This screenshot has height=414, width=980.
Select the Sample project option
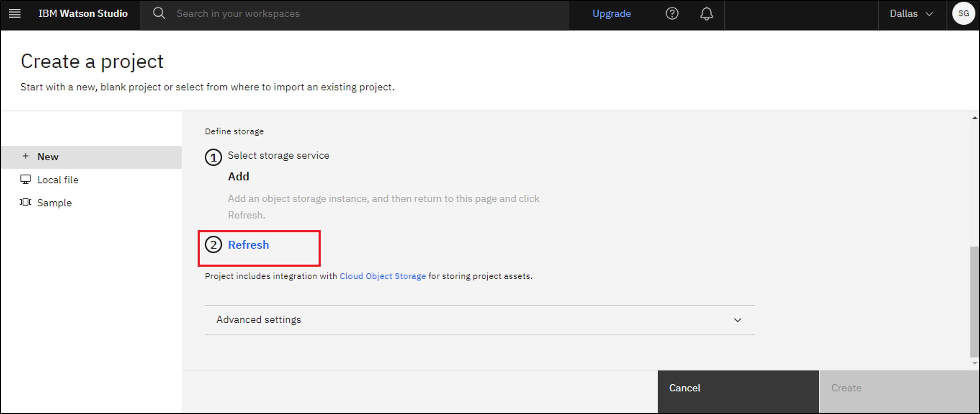(54, 203)
